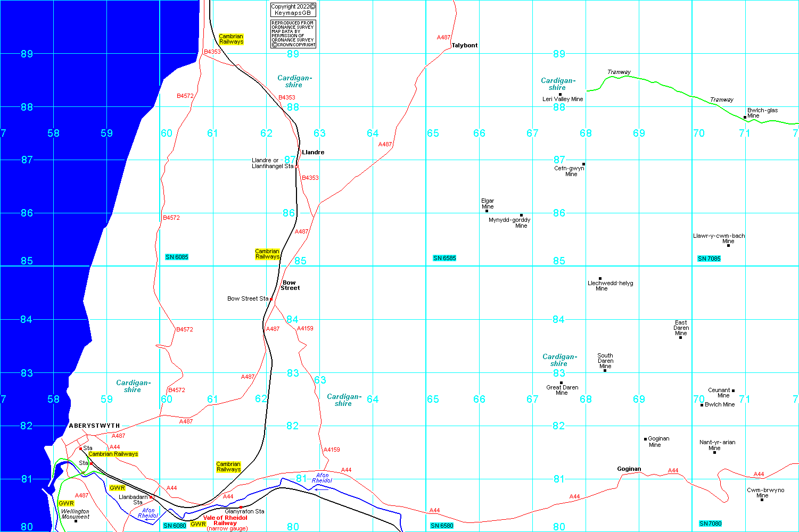The image size is (799, 532).
Task: Select the Vale of Rheidol Railway label
Action: point(225,520)
